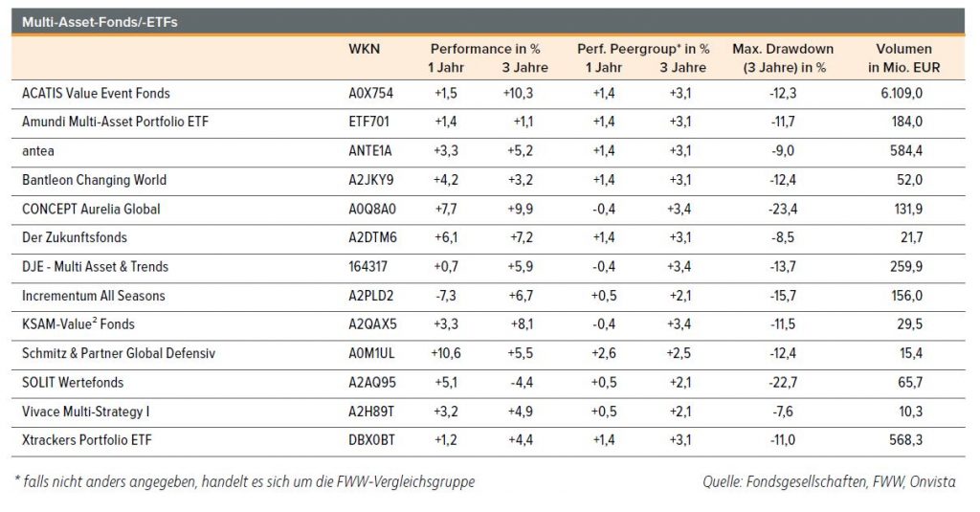Click the Perf. Peergroup column header

click(643, 49)
